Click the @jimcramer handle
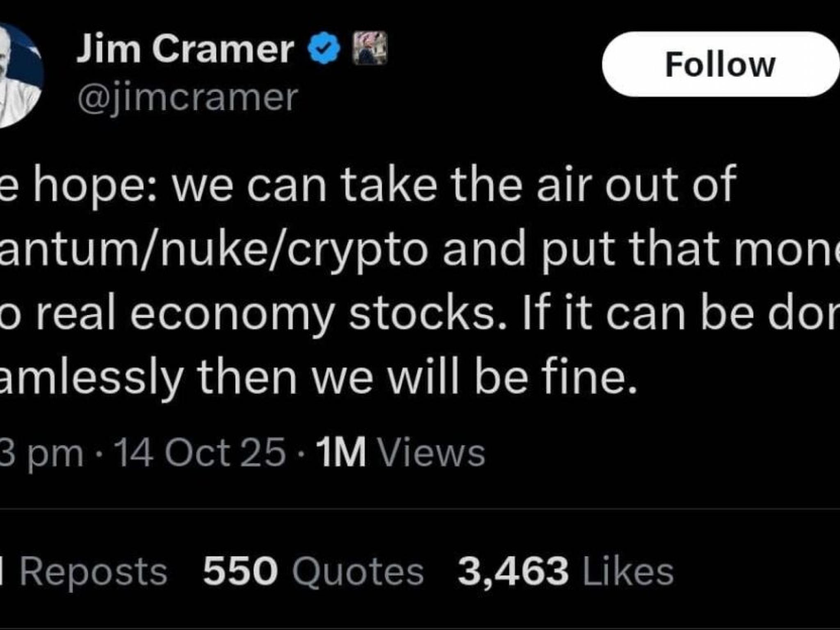Screen dimensions: 840x630 (187, 98)
